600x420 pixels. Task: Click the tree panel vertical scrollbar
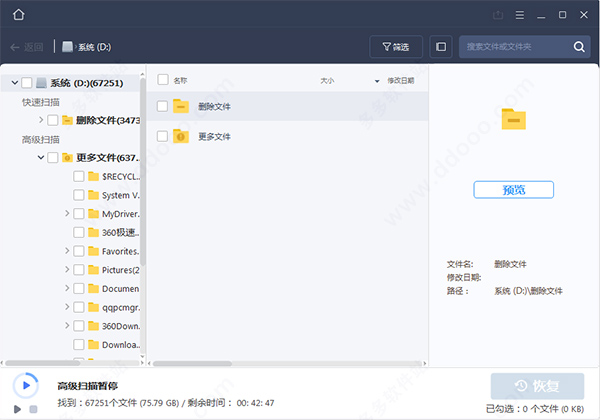click(143, 172)
